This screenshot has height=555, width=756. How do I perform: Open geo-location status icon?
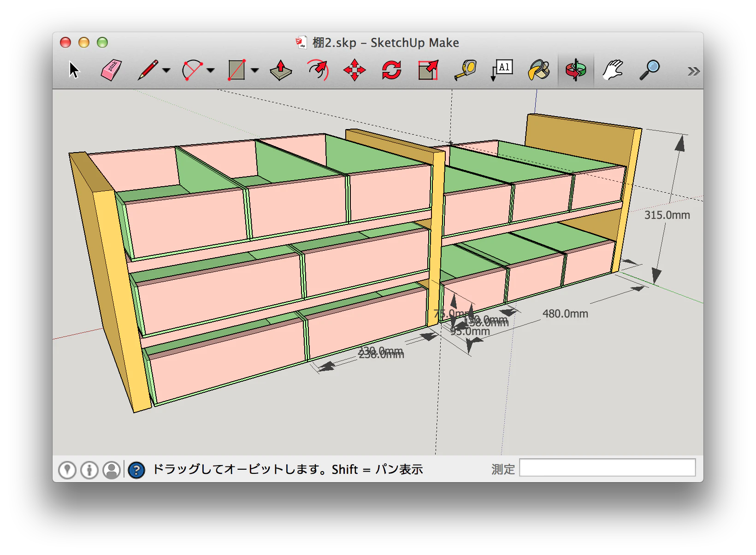[67, 470]
